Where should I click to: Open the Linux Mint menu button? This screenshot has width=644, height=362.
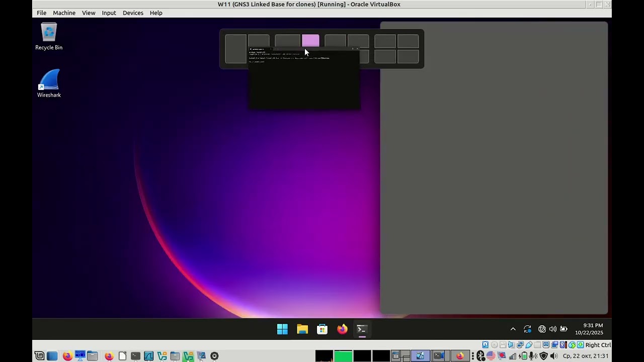click(x=39, y=356)
